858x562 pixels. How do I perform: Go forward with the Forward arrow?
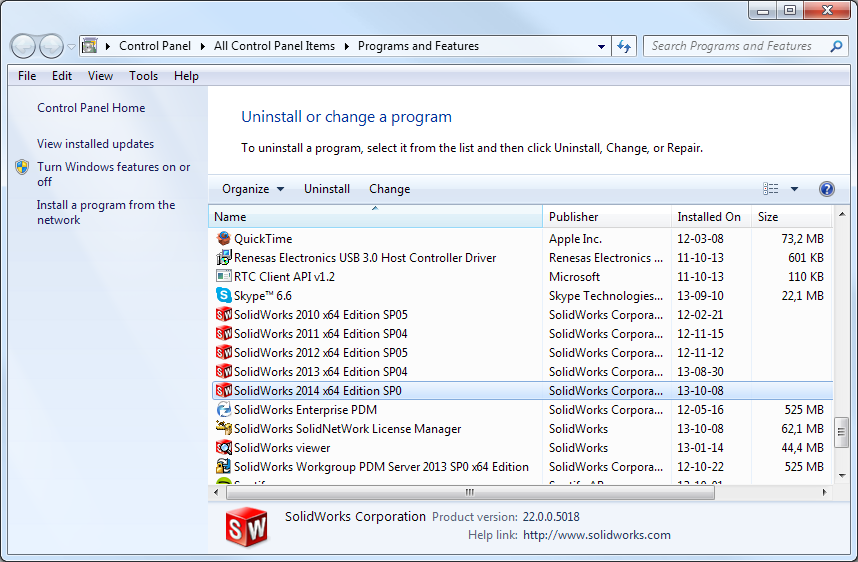pos(51,47)
